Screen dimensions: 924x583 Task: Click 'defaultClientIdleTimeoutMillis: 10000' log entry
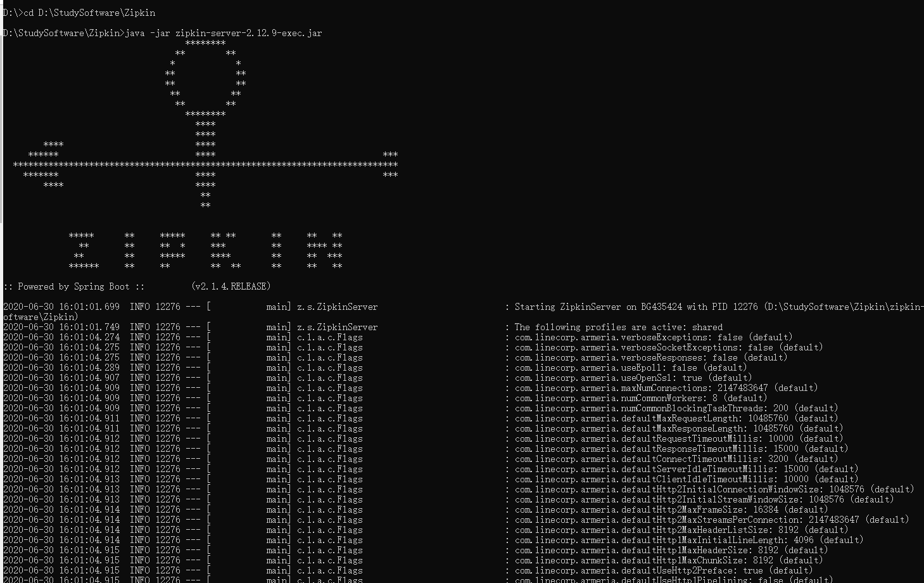[x=715, y=479]
